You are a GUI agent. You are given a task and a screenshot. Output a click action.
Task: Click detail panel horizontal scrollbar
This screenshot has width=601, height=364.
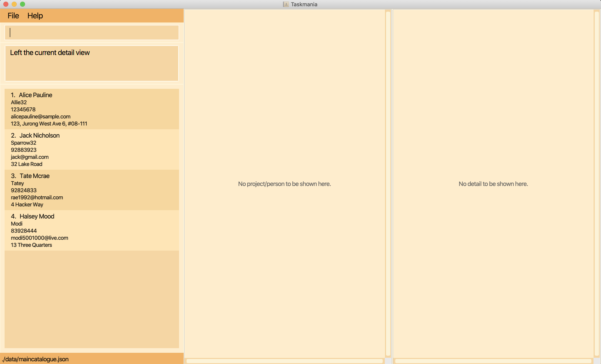coord(493,361)
